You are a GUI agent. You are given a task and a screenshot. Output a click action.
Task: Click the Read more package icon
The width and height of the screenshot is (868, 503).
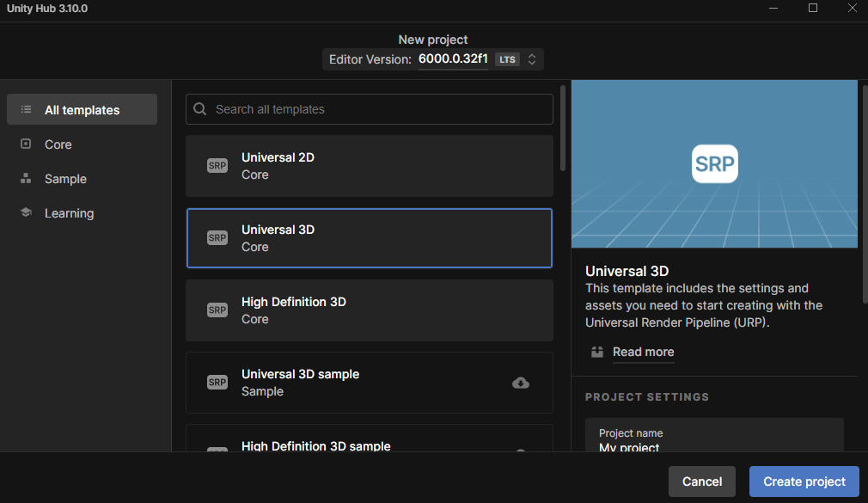(596, 352)
